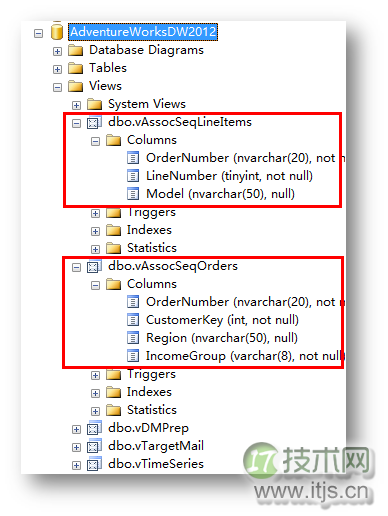Click the Database Diagrams folder icon
Image resolution: width=388 pixels, height=516 pixels.
76,51
